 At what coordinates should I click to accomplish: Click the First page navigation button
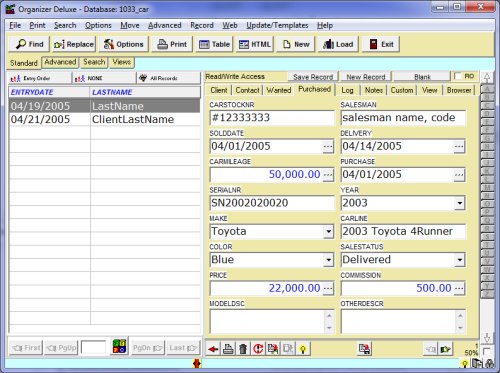[x=26, y=348]
